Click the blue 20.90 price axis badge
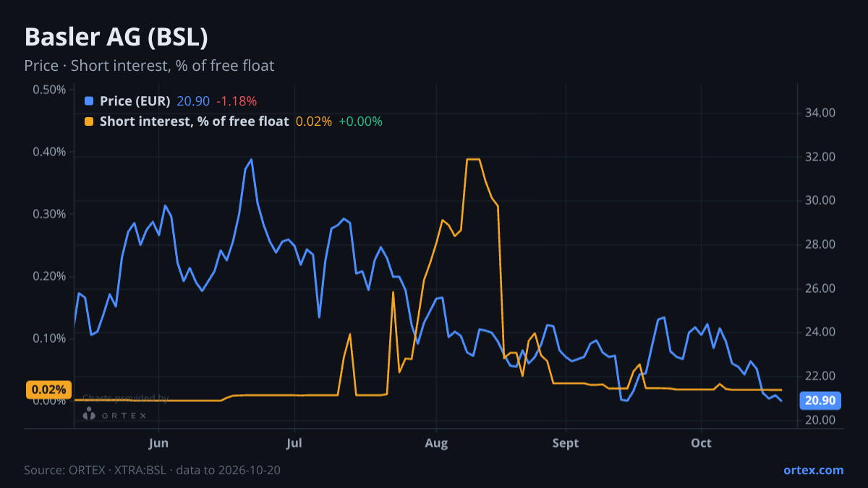The width and height of the screenshot is (868, 488). [x=820, y=401]
